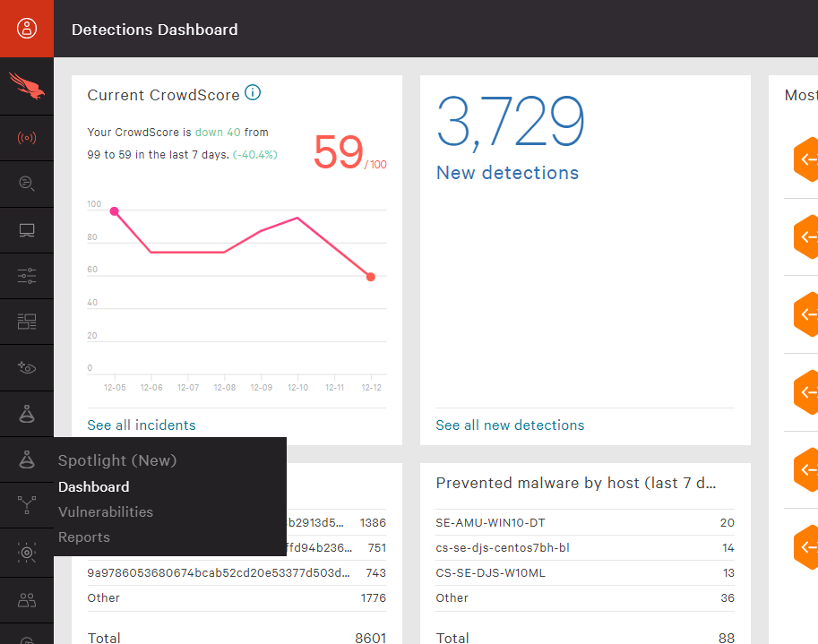
Task: Select Vulnerabilities in the Spotlight (New) menu
Action: point(106,511)
